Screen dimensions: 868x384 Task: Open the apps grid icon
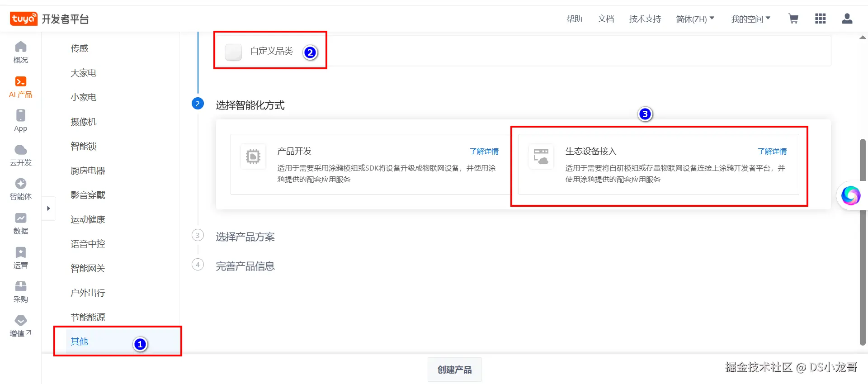pyautogui.click(x=820, y=19)
